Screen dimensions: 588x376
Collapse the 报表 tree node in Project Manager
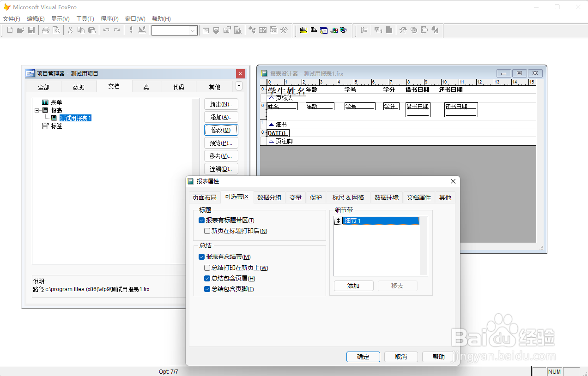coord(36,110)
